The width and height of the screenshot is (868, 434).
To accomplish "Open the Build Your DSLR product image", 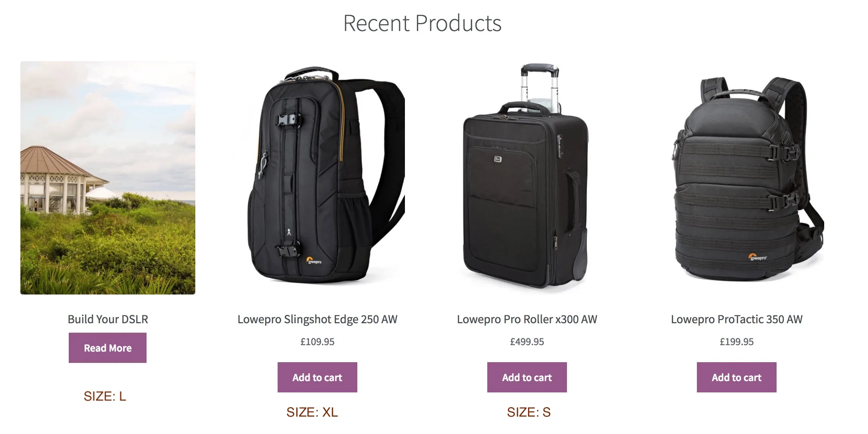I will (108, 178).
